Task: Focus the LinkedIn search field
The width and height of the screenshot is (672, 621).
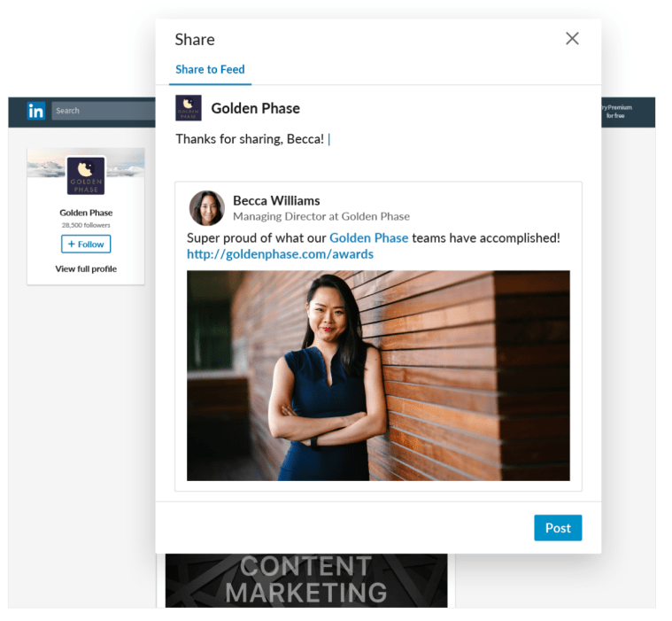Action: click(x=102, y=111)
